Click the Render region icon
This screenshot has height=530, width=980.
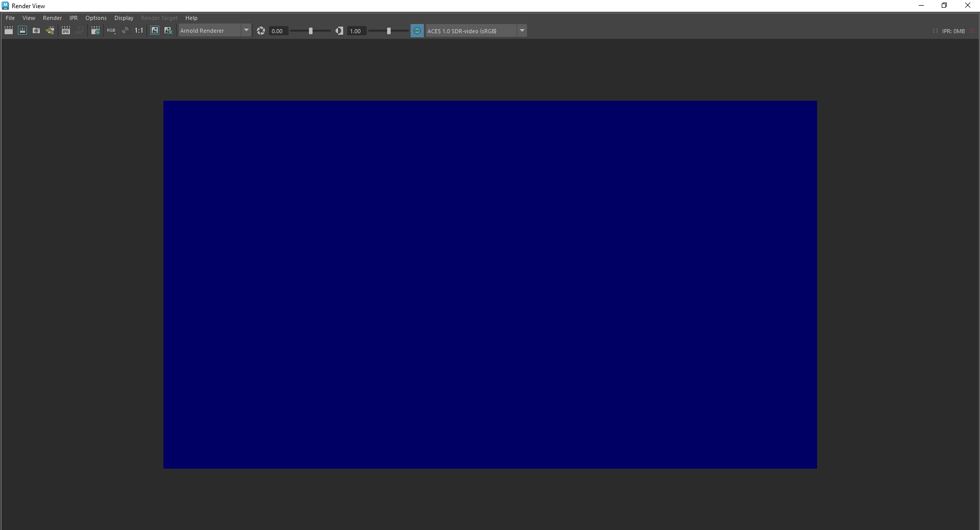pyautogui.click(x=22, y=31)
